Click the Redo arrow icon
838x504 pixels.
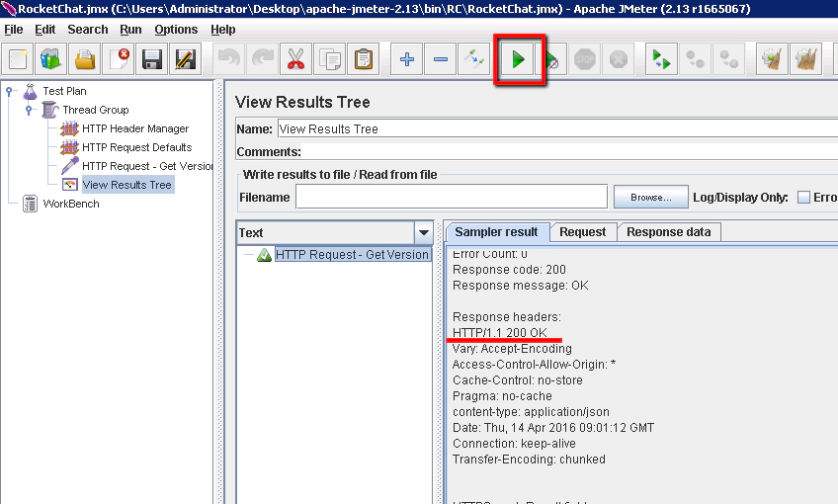pos(263,58)
